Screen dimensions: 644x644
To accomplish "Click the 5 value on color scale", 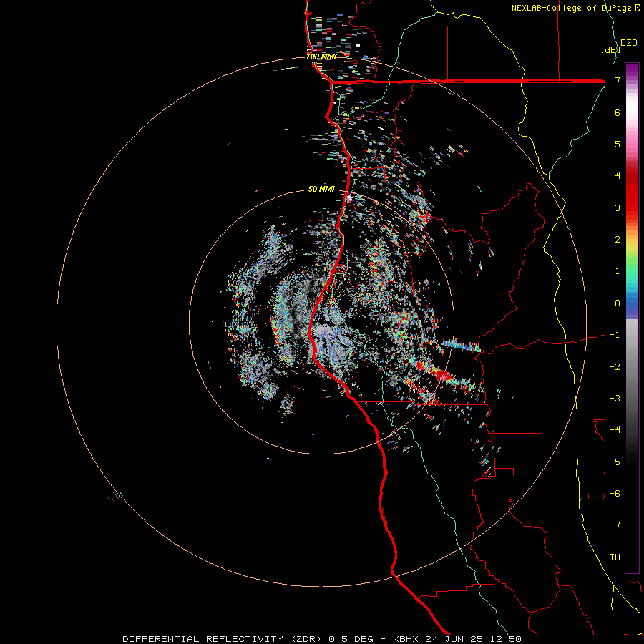I will 618,144.
